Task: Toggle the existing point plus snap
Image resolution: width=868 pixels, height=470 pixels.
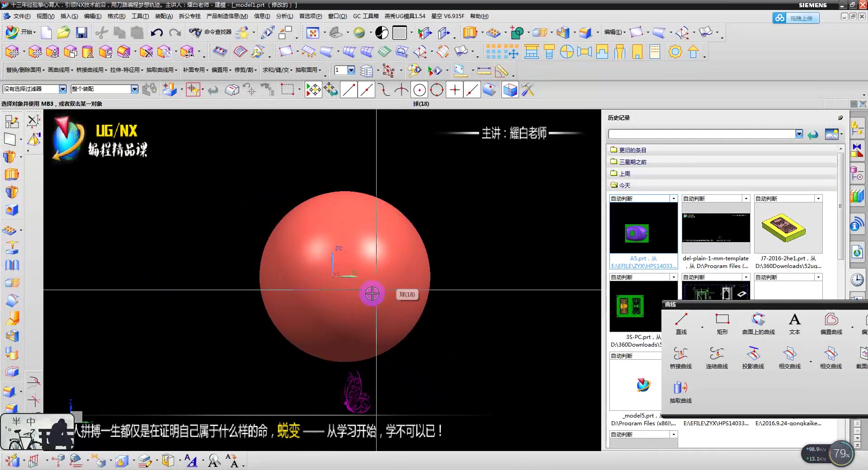Action: [454, 90]
